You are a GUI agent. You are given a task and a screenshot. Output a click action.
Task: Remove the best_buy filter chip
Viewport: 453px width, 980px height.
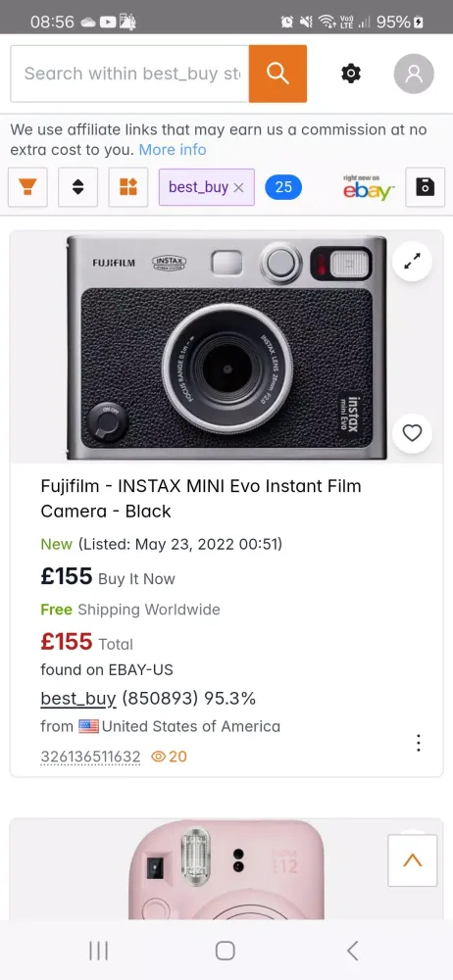[238, 187]
